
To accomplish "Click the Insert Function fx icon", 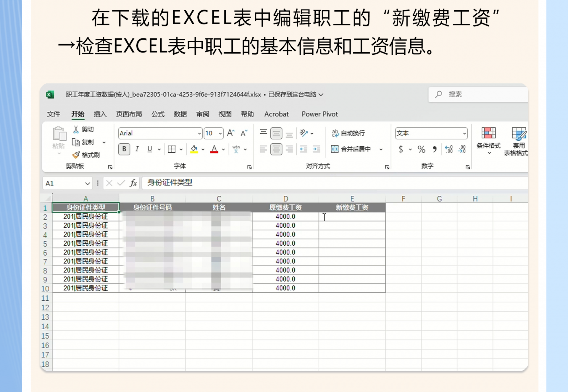I will [x=133, y=183].
